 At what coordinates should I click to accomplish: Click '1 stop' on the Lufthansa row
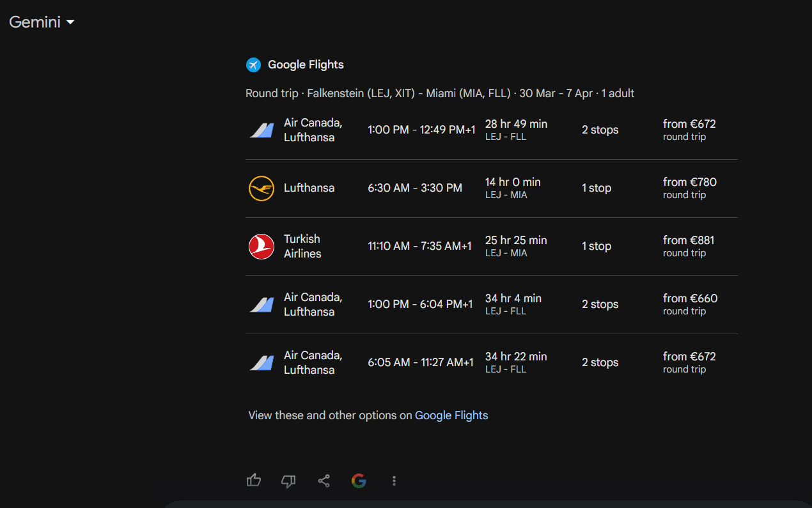[597, 189]
